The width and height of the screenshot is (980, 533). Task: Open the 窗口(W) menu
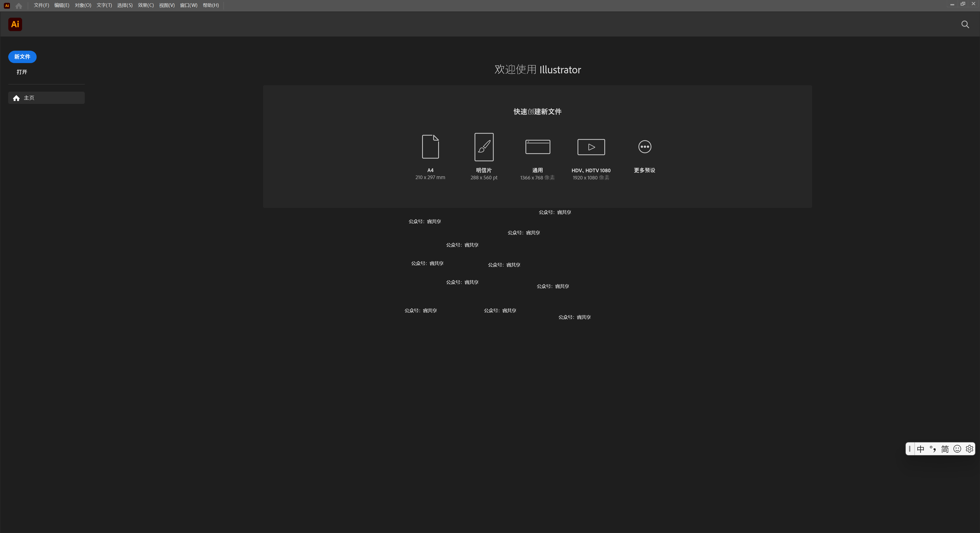[x=188, y=5]
